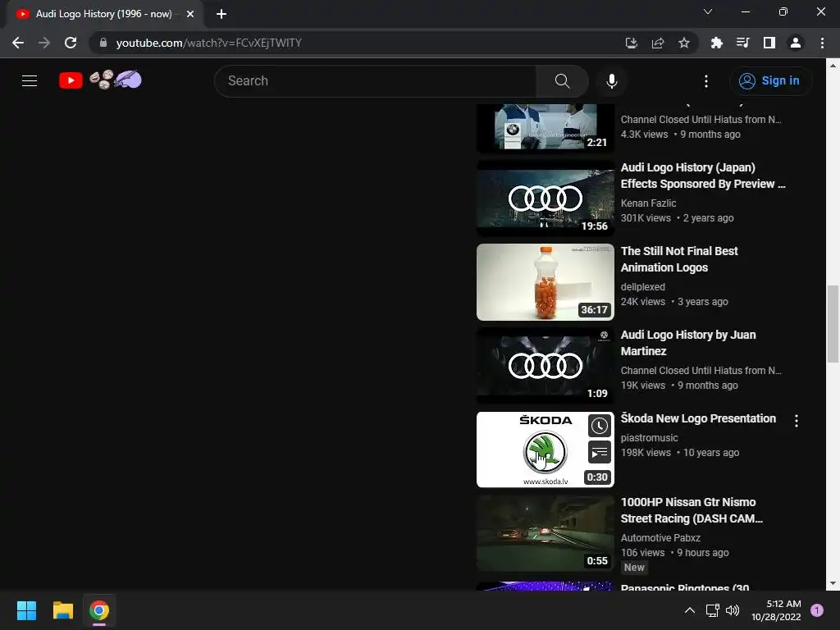Click the address bar URL

point(209,43)
